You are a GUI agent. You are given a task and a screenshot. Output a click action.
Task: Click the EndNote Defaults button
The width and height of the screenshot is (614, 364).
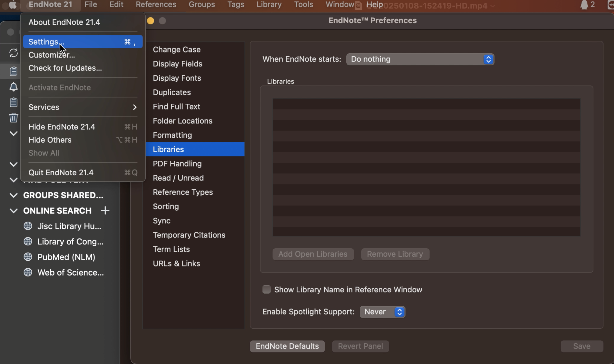click(287, 346)
